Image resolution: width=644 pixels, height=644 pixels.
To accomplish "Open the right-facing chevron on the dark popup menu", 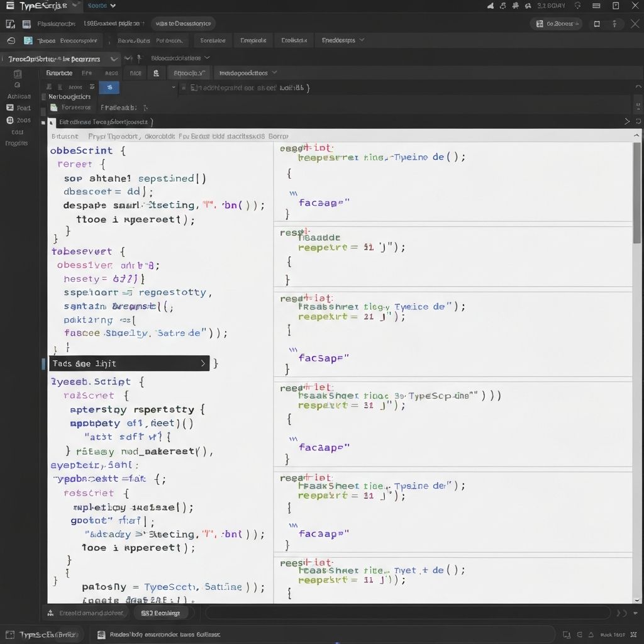I will pos(203,363).
